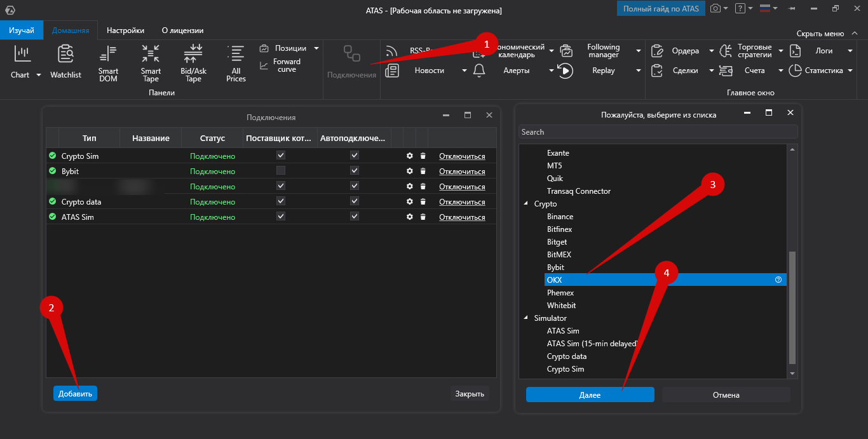Image resolution: width=868 pixels, height=439 pixels.
Task: Toggle auto-connect checkbox for ATAS Sim
Action: [355, 216]
